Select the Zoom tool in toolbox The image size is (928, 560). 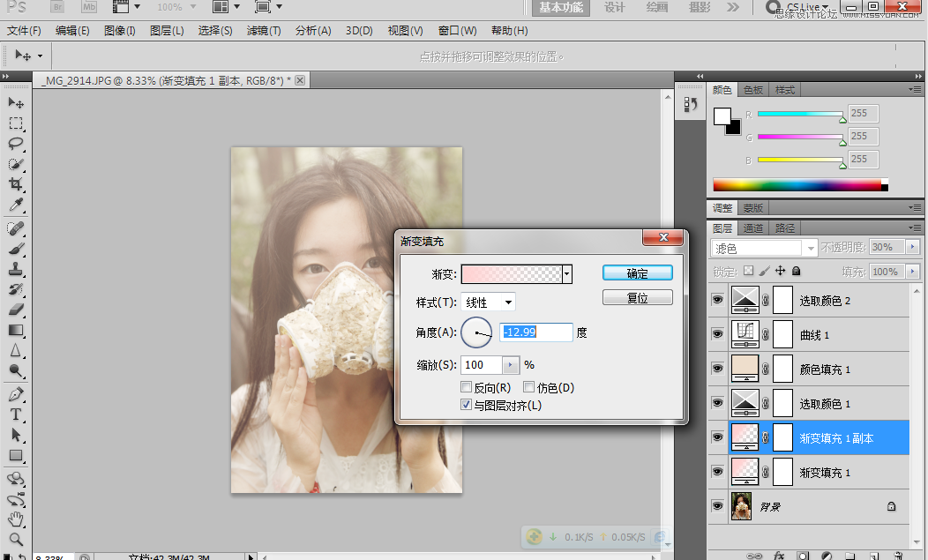(x=16, y=540)
